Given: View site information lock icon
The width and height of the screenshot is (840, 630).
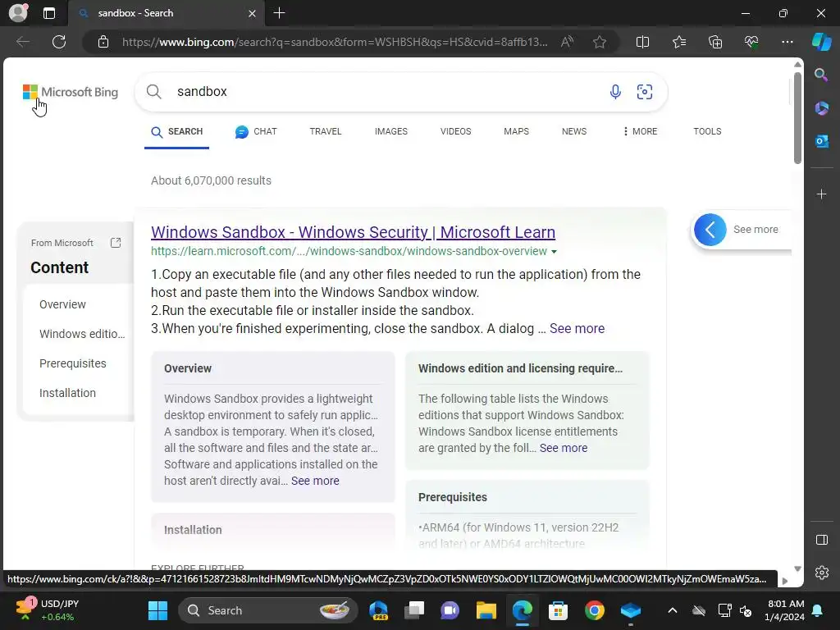Looking at the screenshot, I should (x=103, y=42).
